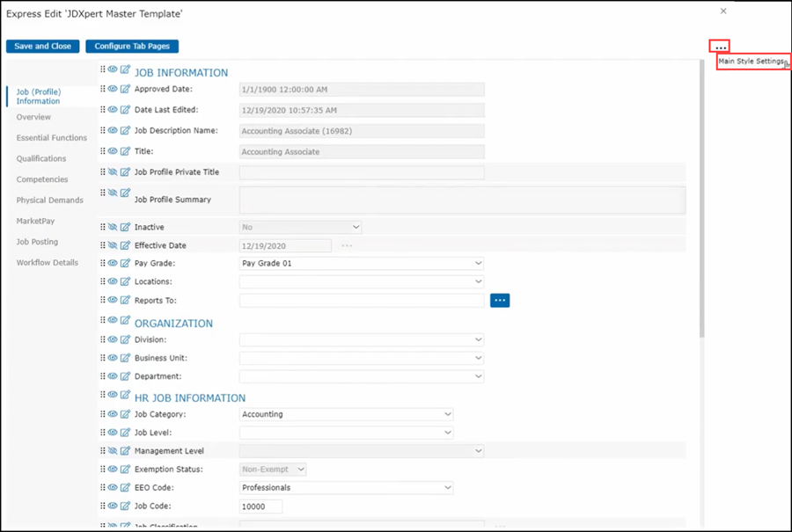Expand the EEO Code dropdown
This screenshot has height=532, width=792.
point(447,488)
